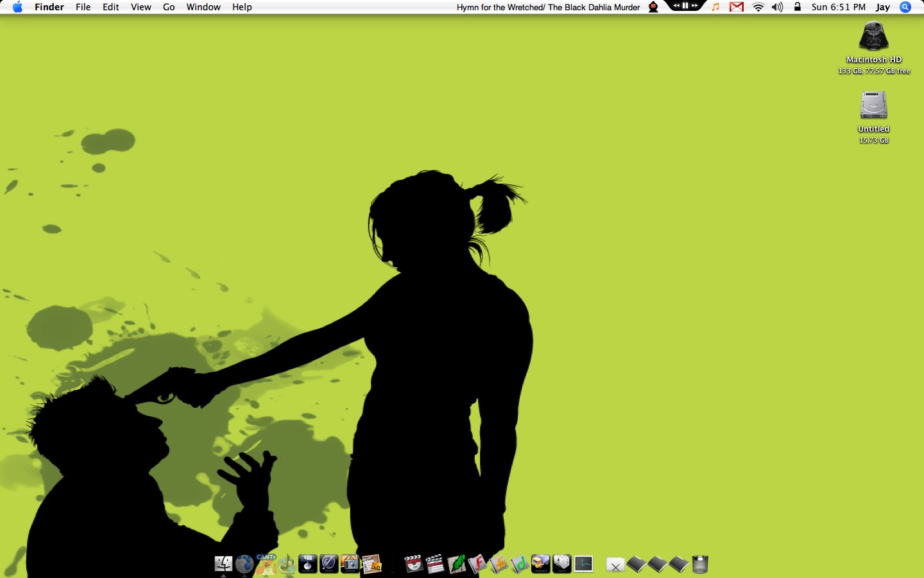Click the Sun 6:51 PM clock
Viewport: 924px width, 578px height.
coord(838,7)
